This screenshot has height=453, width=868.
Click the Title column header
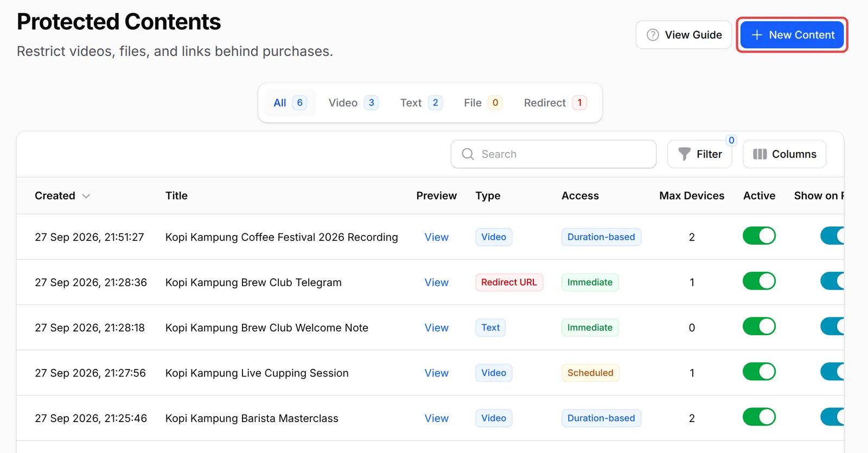point(176,196)
